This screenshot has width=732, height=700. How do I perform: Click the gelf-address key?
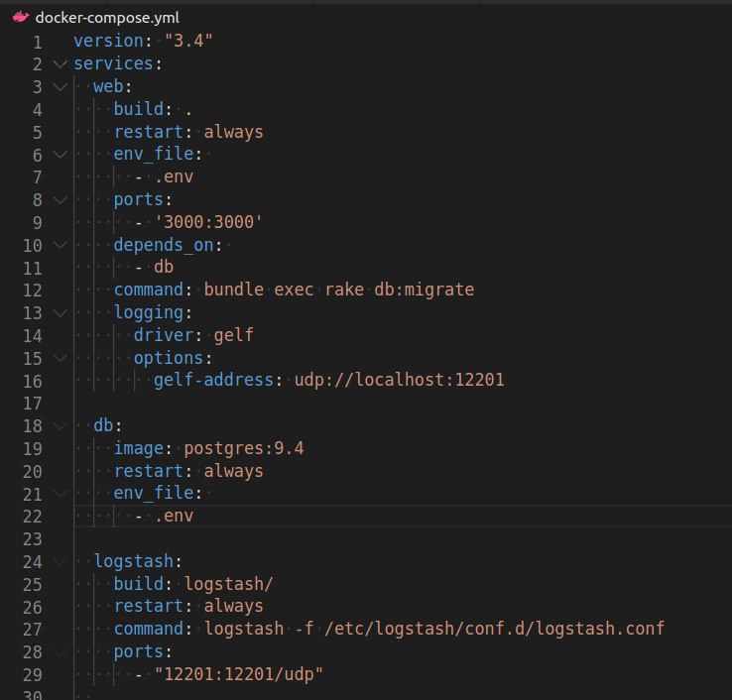point(213,380)
